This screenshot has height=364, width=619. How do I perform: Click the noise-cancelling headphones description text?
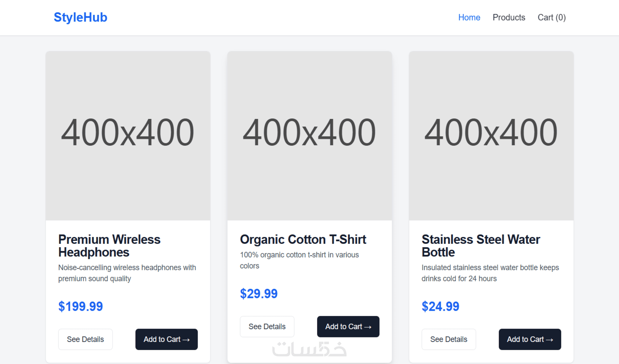(x=127, y=273)
